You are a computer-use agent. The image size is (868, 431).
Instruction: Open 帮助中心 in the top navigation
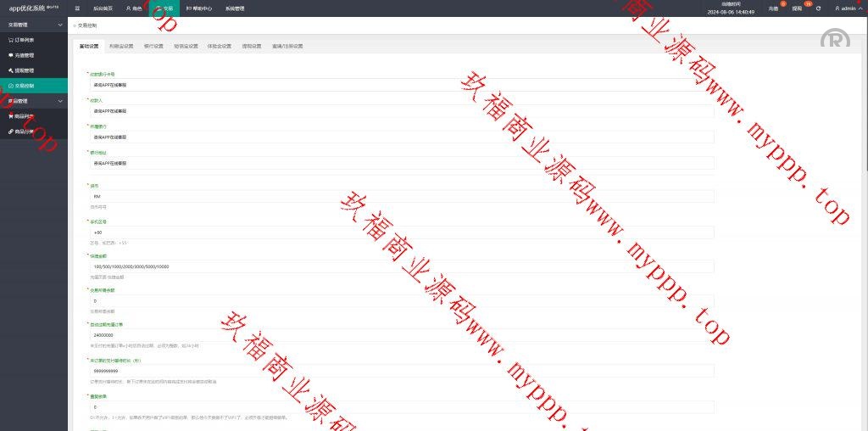click(199, 8)
